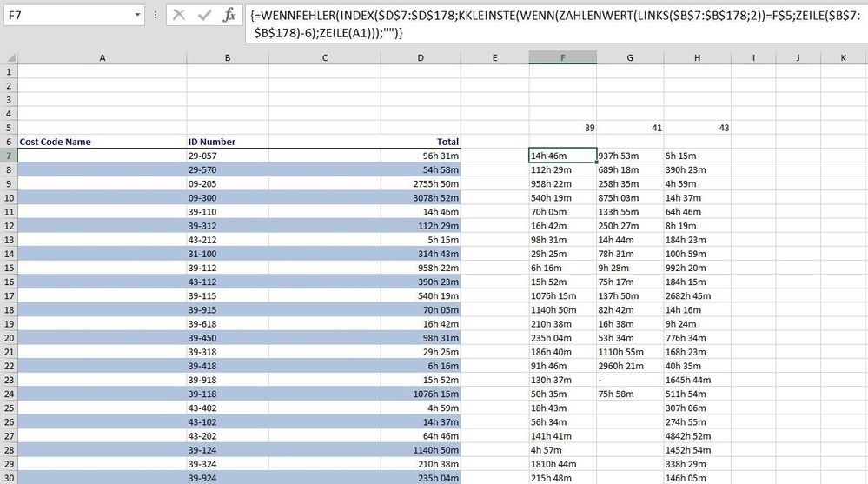868x484 pixels.
Task: Click Total cell '96h 31m'
Action: [x=421, y=156]
